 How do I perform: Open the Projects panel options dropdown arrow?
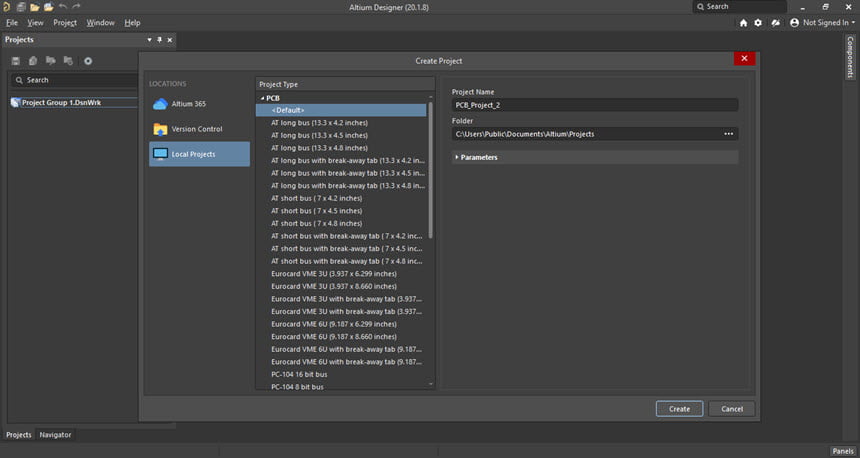point(149,39)
